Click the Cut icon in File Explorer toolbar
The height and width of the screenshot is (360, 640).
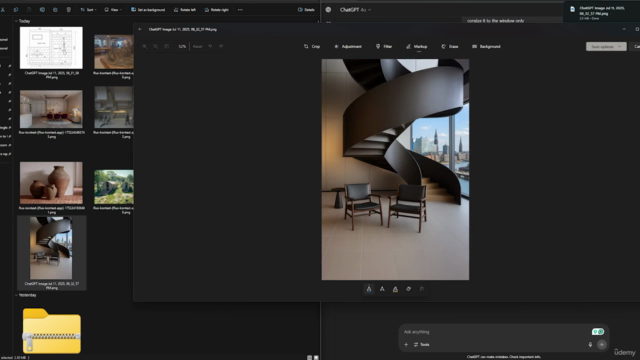point(3,9)
